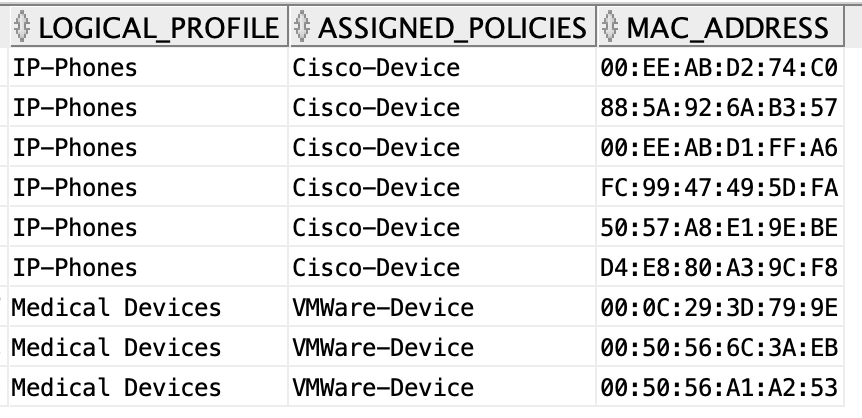Click sort icon on LOGICAL_PROFILE column
Screen dimensions: 862x418
(22, 26)
